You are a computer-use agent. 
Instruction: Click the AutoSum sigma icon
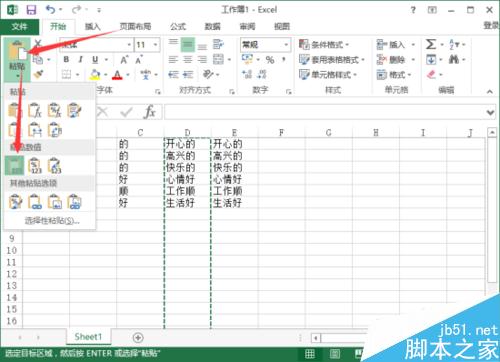click(x=431, y=44)
